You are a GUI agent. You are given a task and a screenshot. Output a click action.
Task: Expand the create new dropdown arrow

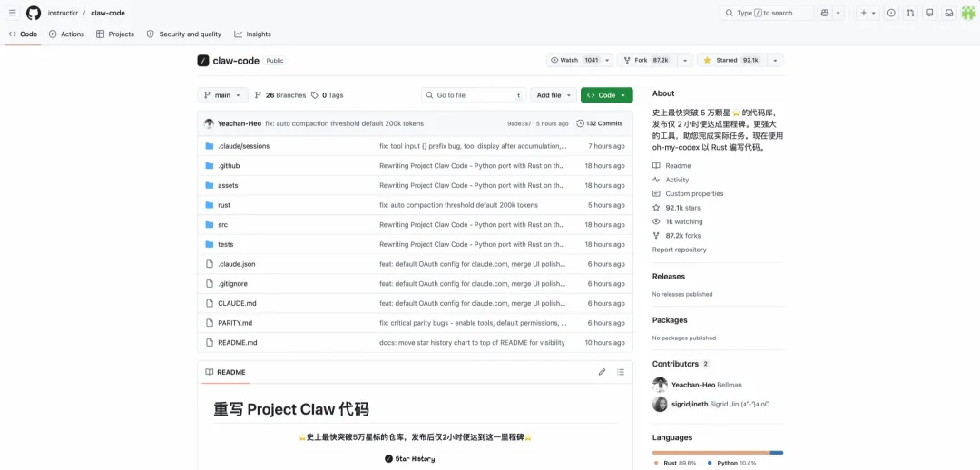874,13
